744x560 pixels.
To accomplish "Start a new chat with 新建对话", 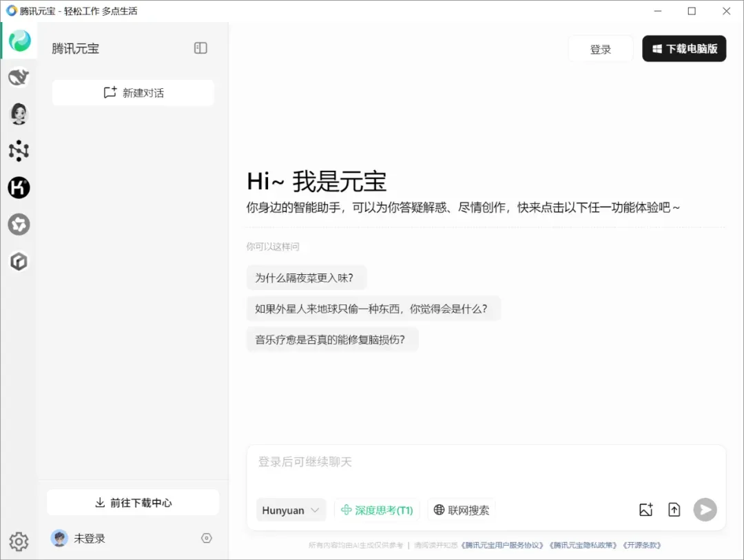I will 134,92.
